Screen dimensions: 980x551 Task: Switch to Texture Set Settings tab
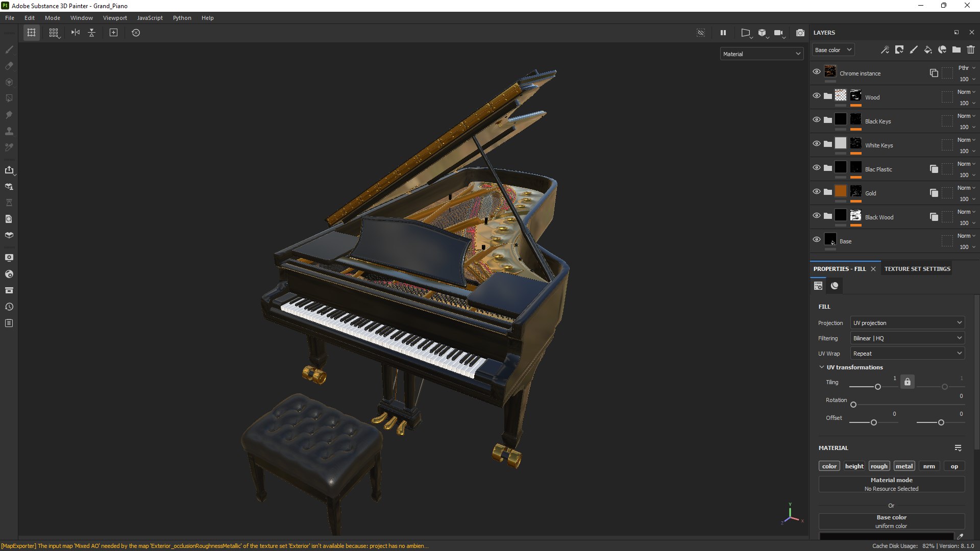(917, 269)
